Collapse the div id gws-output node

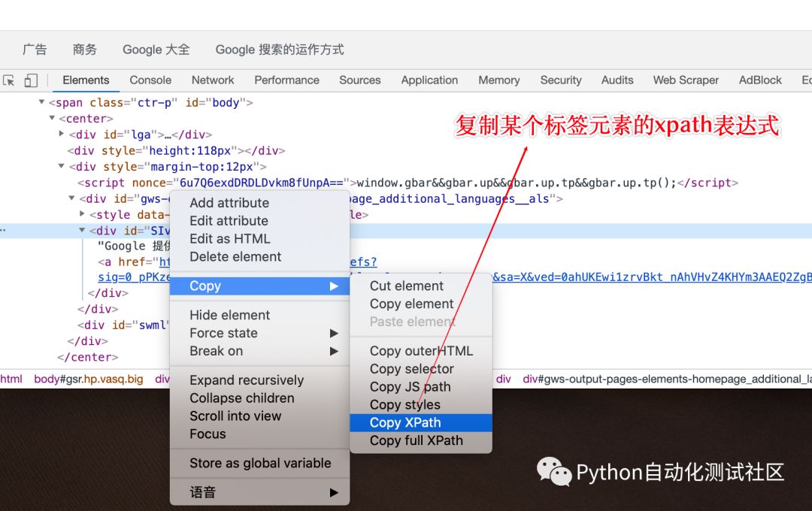[71, 198]
